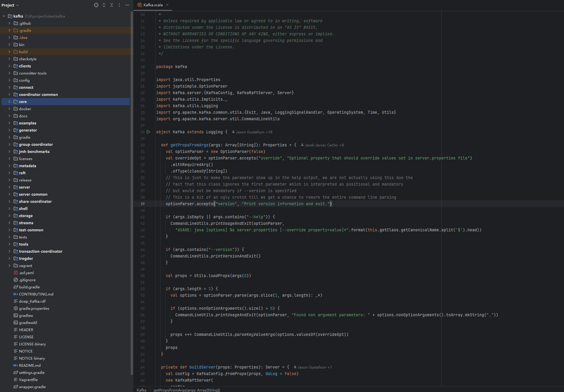Click the Jason Gustafson +18 author hint

[252, 132]
